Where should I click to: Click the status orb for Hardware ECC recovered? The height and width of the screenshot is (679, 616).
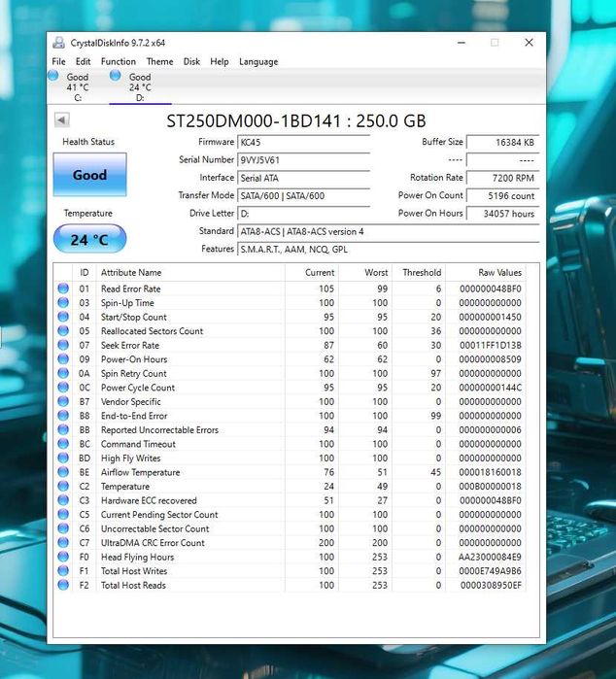(x=63, y=500)
